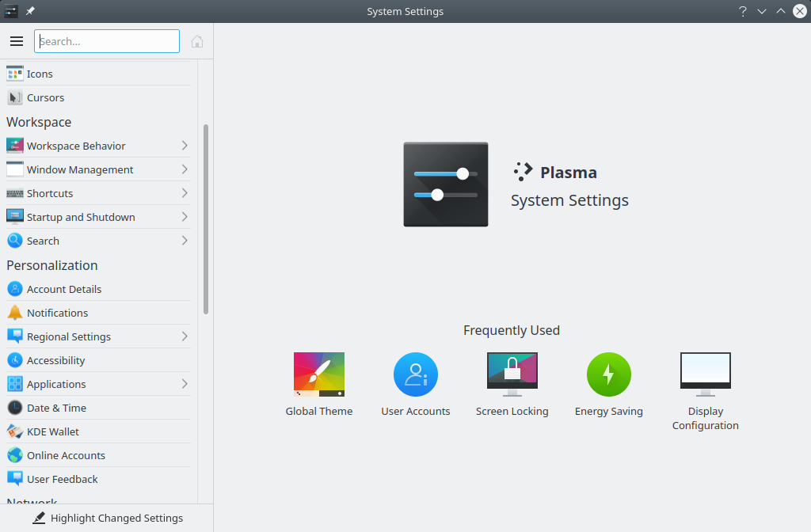Click the Screen Locking caption
Screen dimensions: 811x532
[x=512, y=411]
